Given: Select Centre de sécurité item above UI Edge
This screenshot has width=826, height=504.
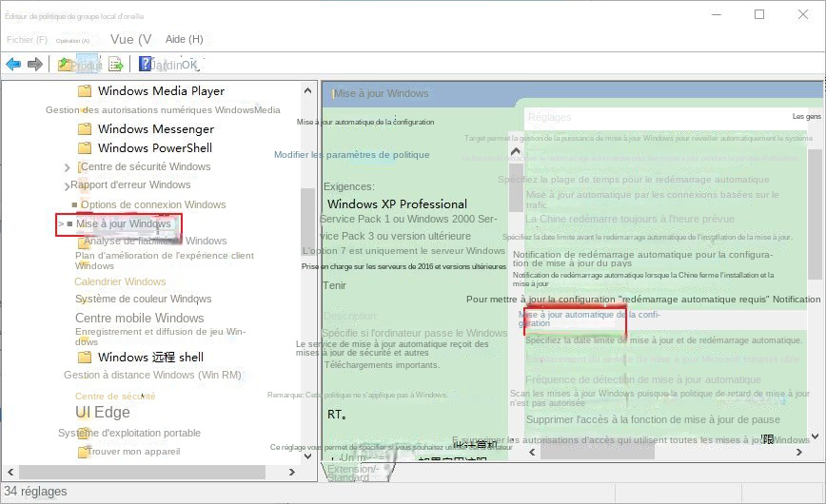Looking at the screenshot, I should click(x=115, y=396).
